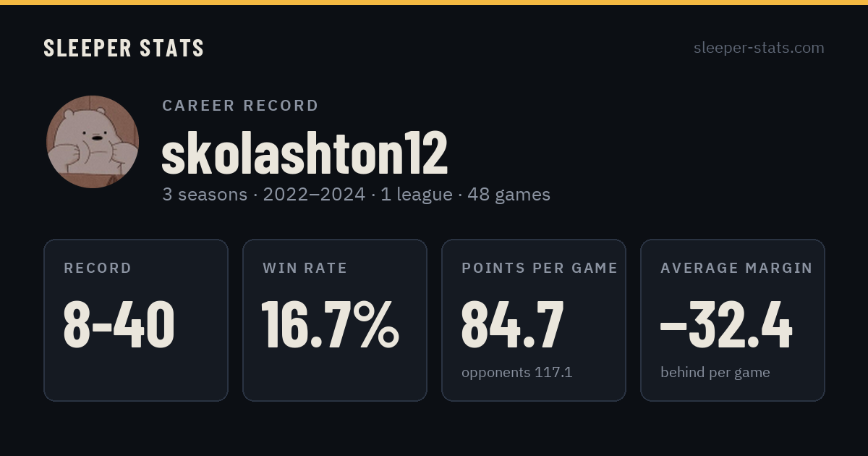The height and width of the screenshot is (456, 868).
Task: Select the Average Margin −32.4 card
Action: [x=733, y=320]
